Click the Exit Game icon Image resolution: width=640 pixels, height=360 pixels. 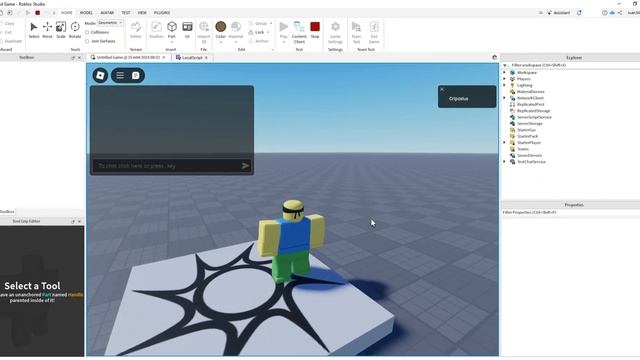point(374,27)
